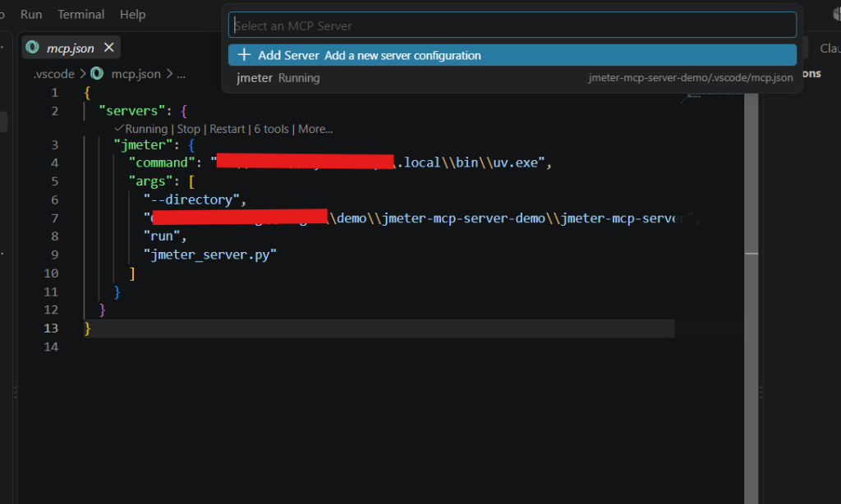Open the More... code lens options
Screen dimensions: 841x504
pos(315,129)
